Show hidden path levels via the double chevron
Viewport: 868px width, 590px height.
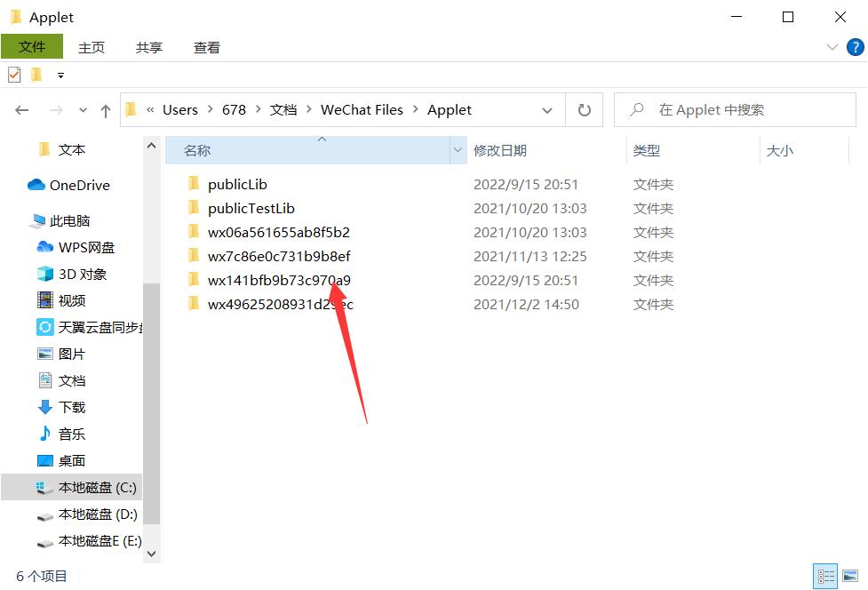(x=150, y=110)
